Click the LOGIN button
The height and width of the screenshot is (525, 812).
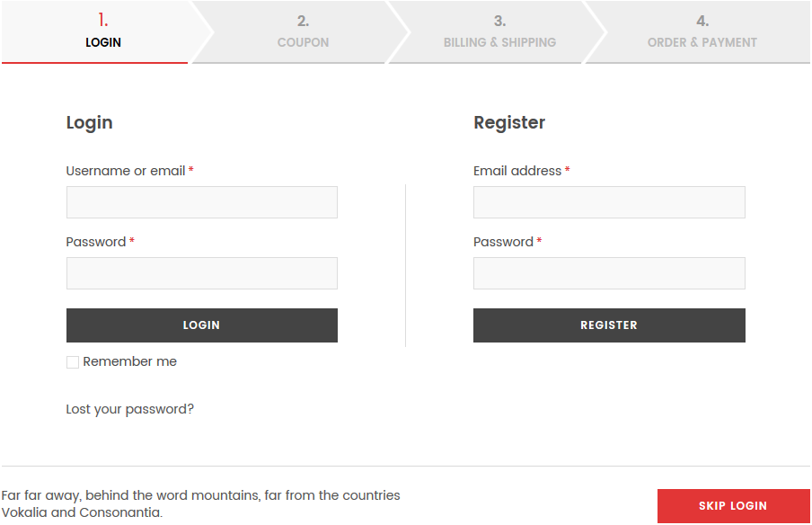coord(201,325)
